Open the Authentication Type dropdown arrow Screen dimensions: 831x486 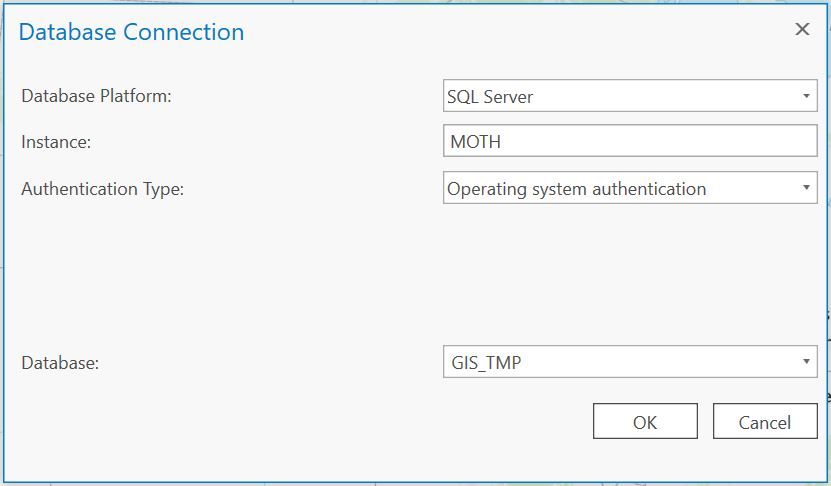pos(806,188)
